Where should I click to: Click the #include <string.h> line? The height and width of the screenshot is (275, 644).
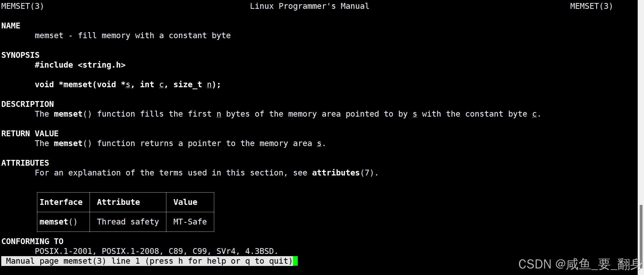[80, 65]
